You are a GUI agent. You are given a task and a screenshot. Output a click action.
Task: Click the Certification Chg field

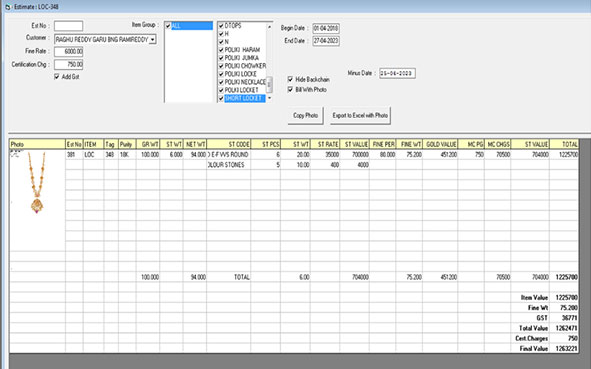tap(68, 64)
